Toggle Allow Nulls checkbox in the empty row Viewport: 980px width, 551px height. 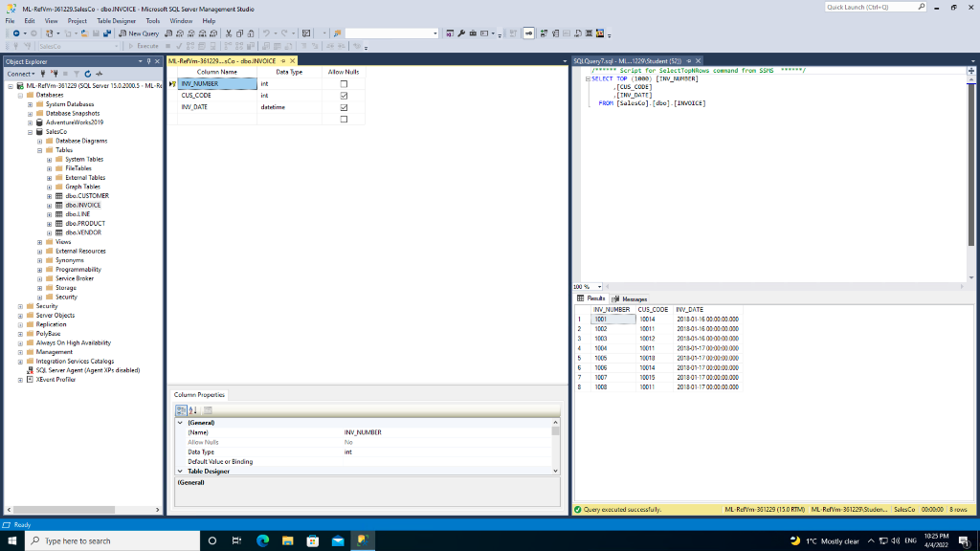coord(344,120)
